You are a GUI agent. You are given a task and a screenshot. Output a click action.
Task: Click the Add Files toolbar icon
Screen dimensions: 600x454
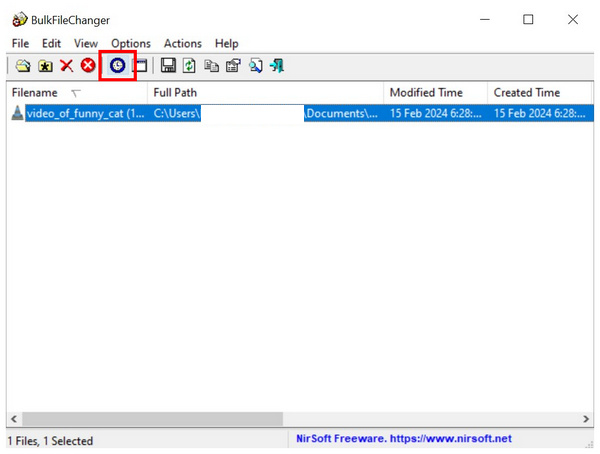point(23,66)
